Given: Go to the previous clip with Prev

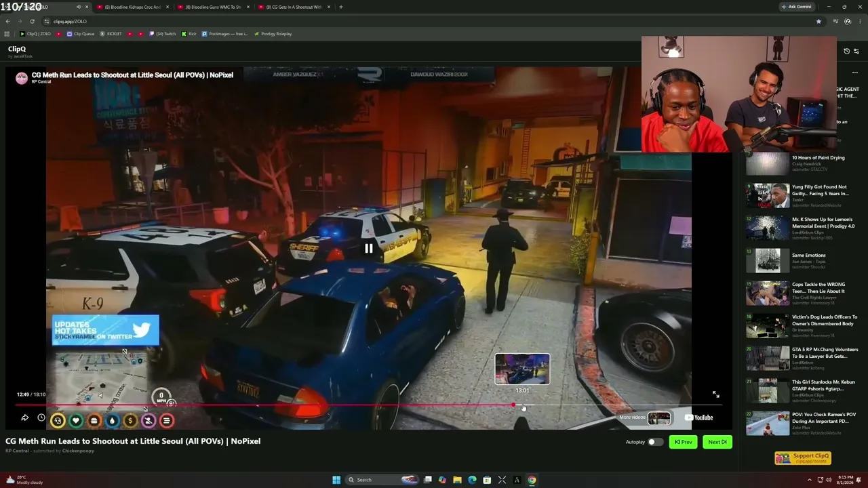Looking at the screenshot, I should coord(683,442).
